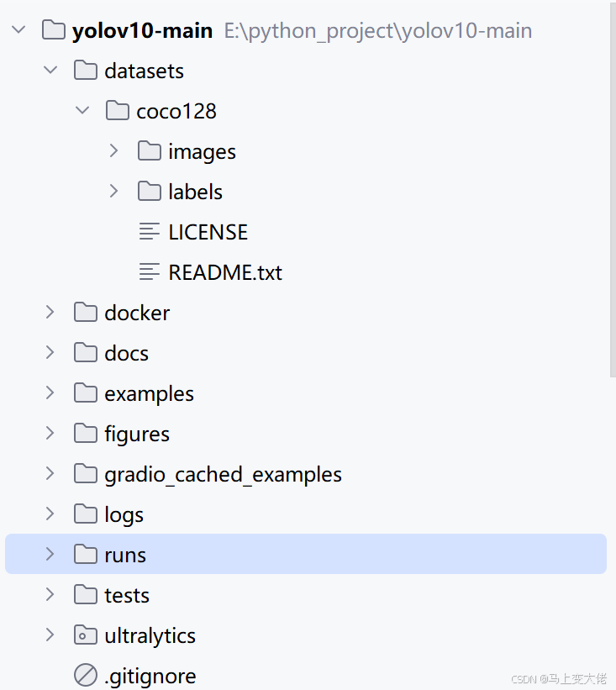Collapse the datasets folder
Image resolution: width=616 pixels, height=690 pixels.
pyautogui.click(x=50, y=70)
